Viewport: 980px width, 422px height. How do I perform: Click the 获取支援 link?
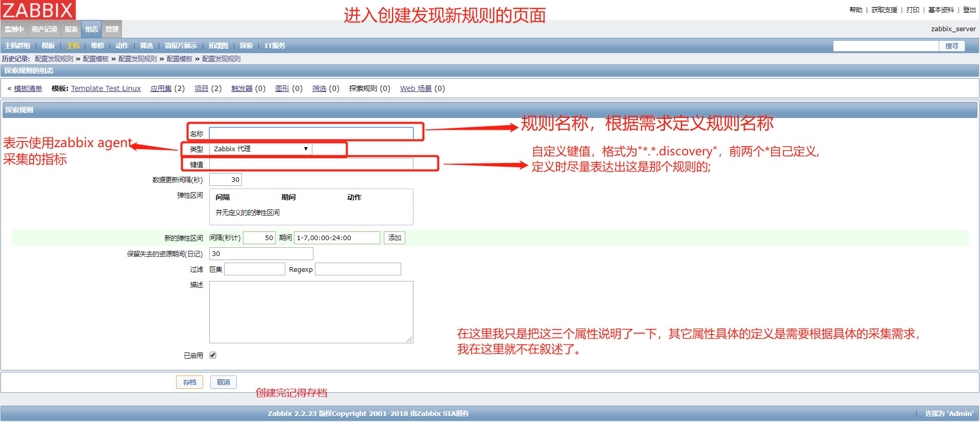click(884, 10)
